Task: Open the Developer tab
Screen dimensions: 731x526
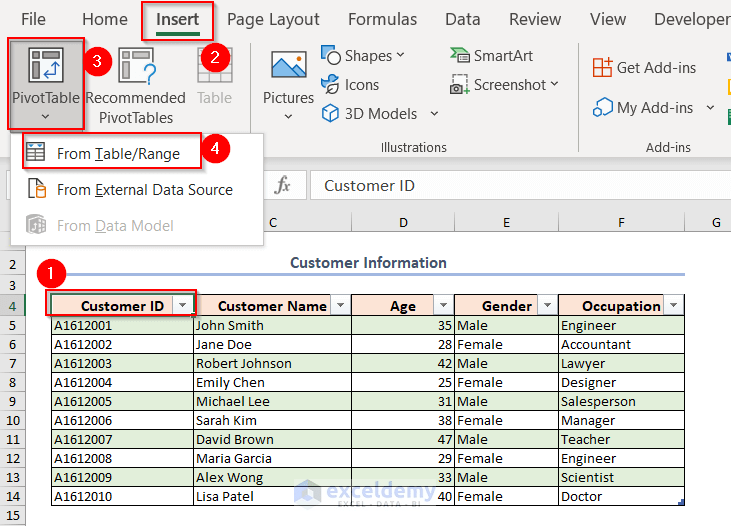Action: point(692,19)
